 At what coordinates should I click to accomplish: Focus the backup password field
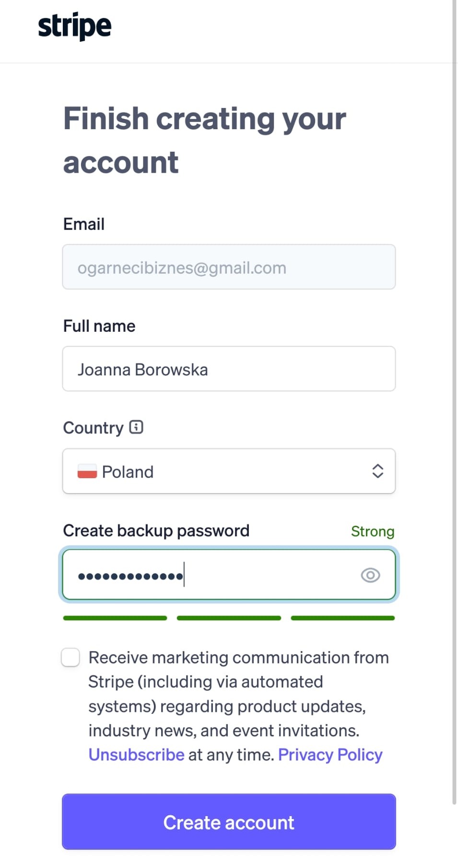229,575
